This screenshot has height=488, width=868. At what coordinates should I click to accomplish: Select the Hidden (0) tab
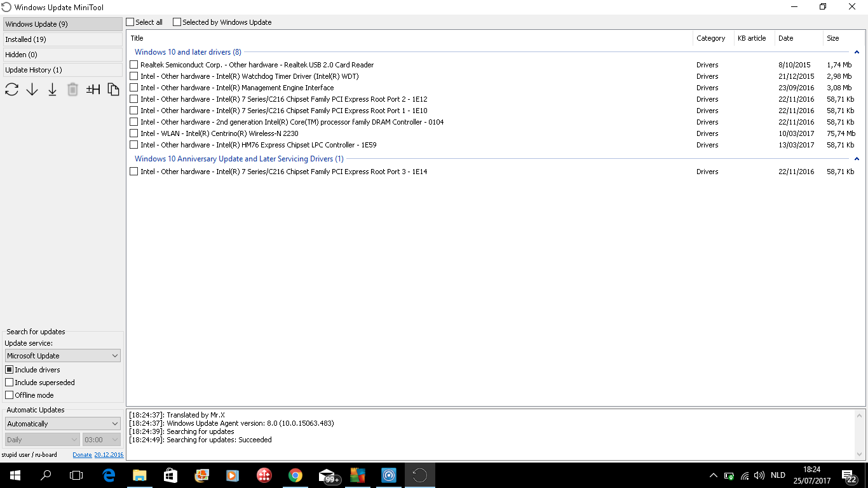coord(62,55)
